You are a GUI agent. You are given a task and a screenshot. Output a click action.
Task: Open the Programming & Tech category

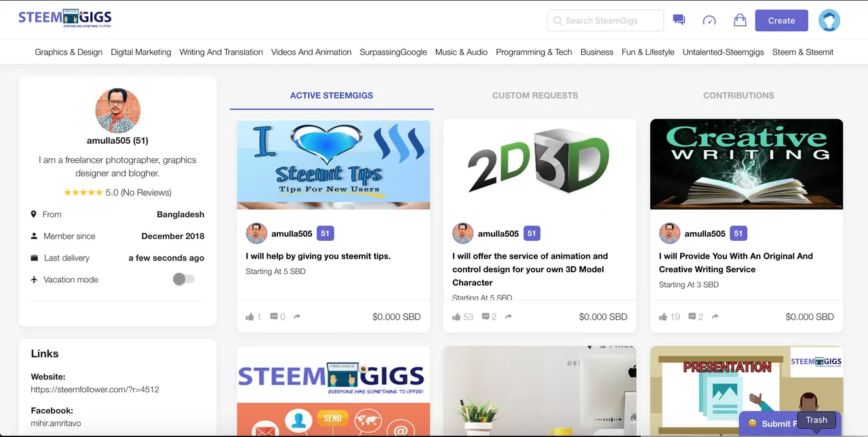click(x=534, y=52)
